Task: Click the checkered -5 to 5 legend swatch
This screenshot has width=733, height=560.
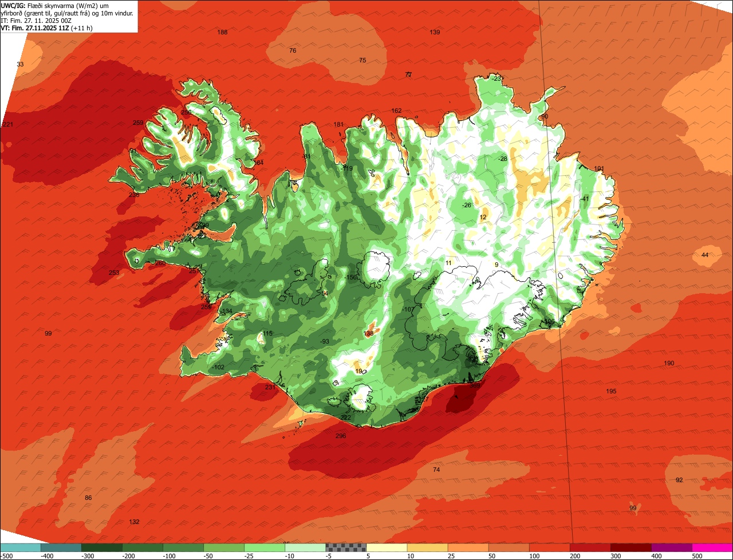Action: point(346,547)
